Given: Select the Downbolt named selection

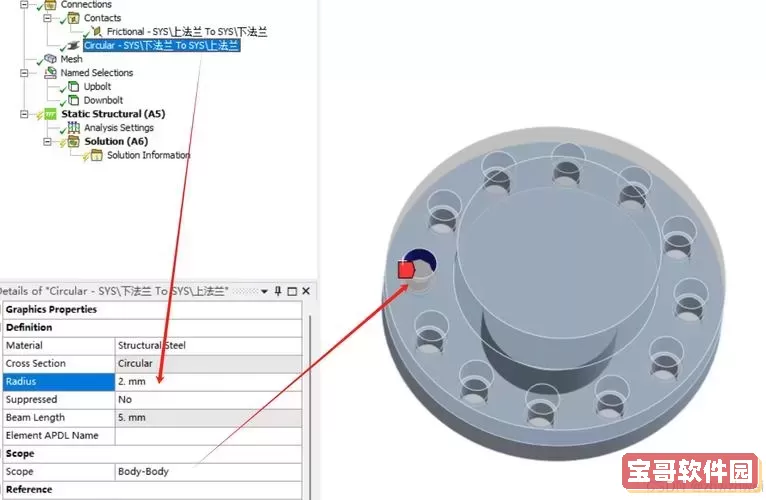Looking at the screenshot, I should pos(103,100).
